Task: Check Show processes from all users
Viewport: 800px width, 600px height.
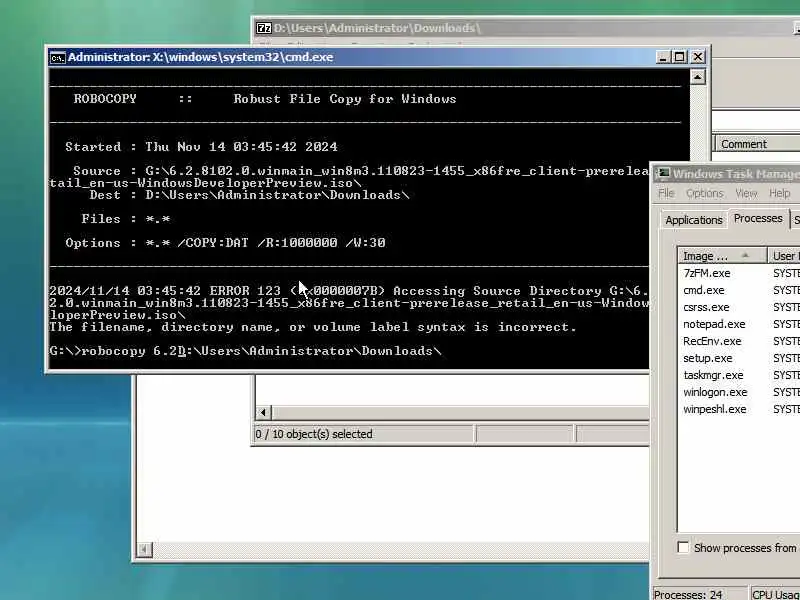Action: point(683,547)
